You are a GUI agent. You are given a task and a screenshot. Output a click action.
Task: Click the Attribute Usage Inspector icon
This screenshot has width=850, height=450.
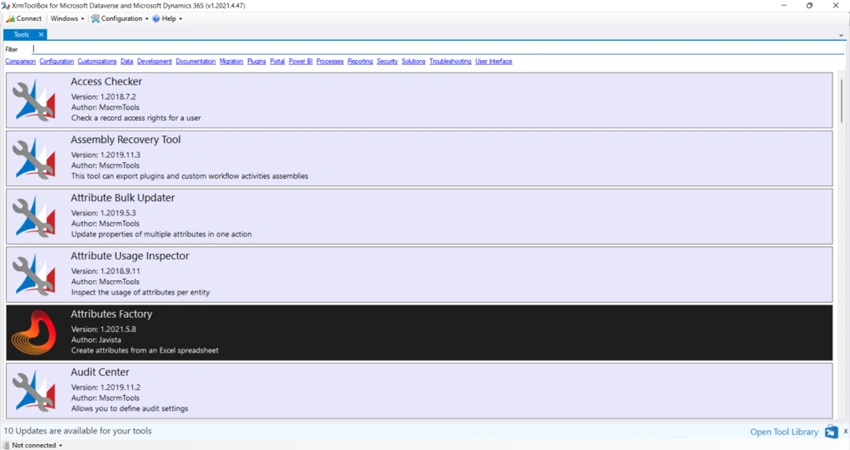(34, 274)
